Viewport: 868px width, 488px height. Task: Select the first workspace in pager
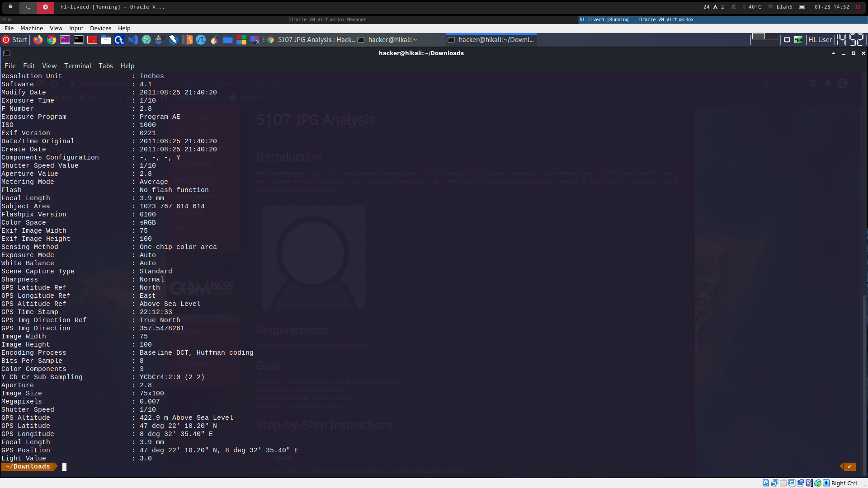point(758,37)
